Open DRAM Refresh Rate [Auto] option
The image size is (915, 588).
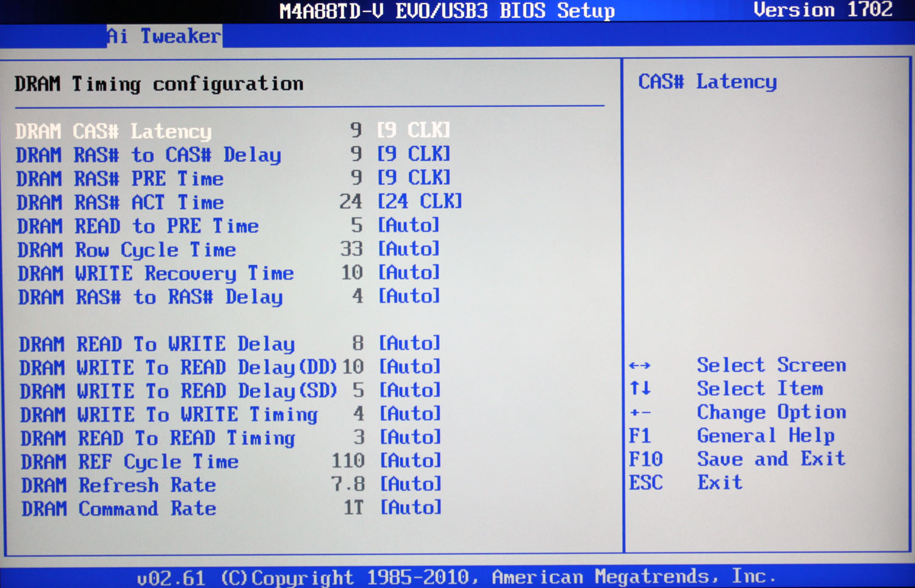pyautogui.click(x=411, y=484)
